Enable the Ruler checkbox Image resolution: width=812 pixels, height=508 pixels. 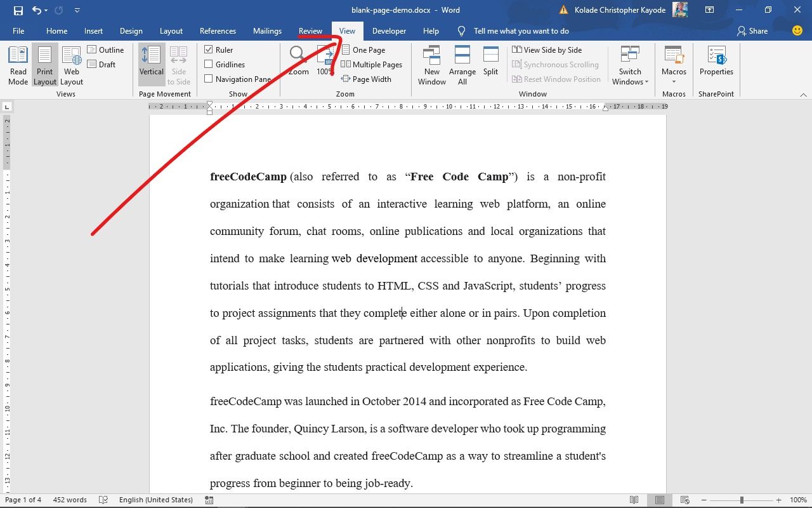tap(209, 50)
